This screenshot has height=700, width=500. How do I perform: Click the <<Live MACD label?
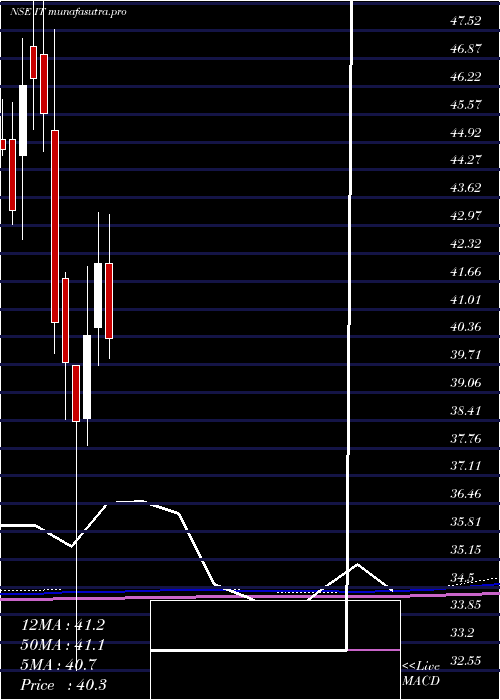tap(421, 674)
